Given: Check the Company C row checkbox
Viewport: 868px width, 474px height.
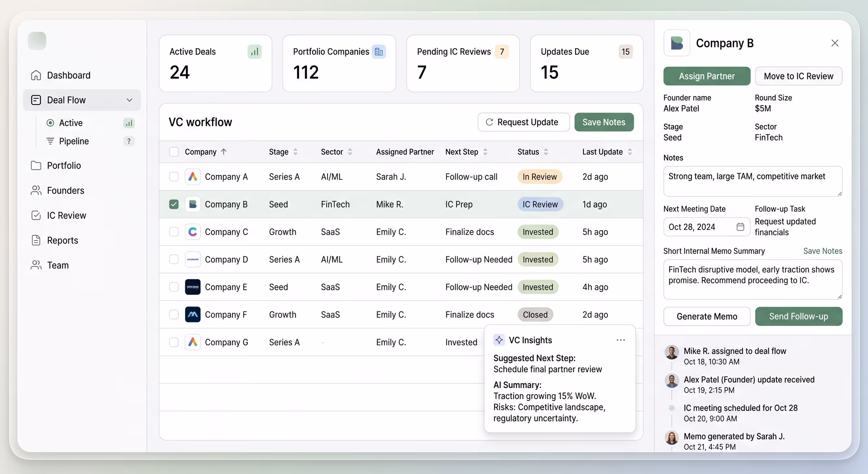Looking at the screenshot, I should tap(174, 232).
